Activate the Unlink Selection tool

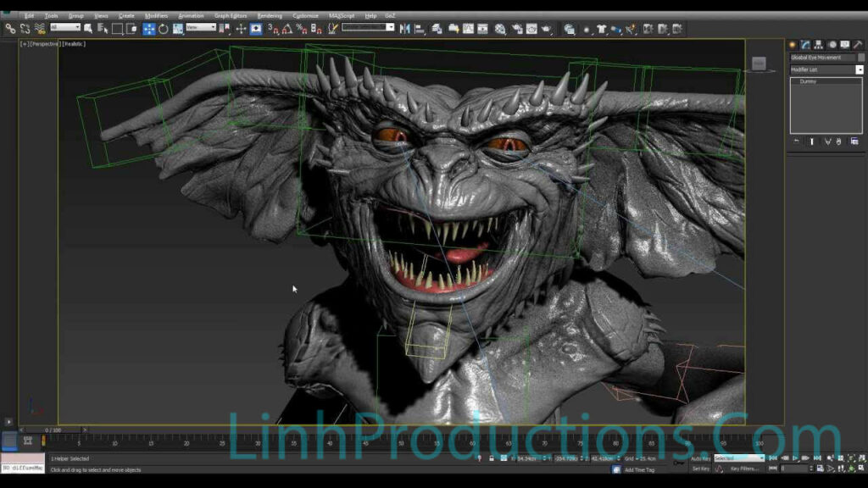click(25, 29)
